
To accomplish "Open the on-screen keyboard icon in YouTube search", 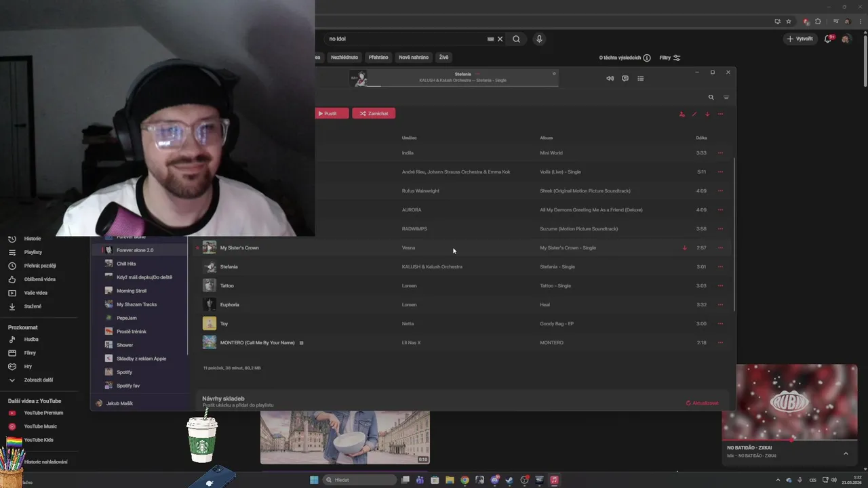I will (x=490, y=39).
